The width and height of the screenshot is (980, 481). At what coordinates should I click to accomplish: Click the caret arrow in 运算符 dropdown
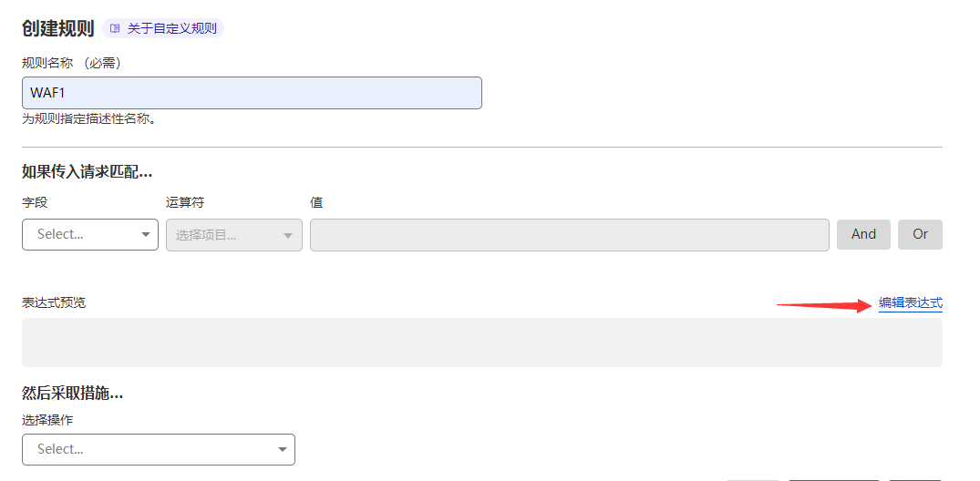coord(288,236)
